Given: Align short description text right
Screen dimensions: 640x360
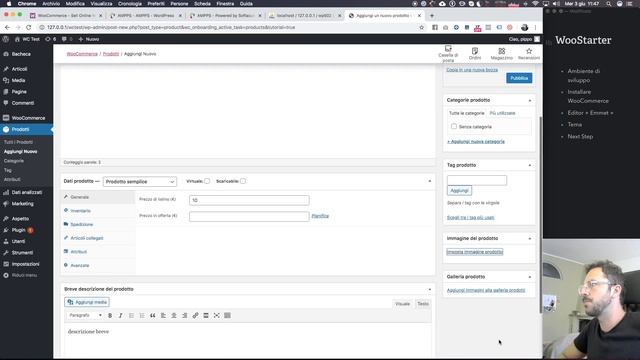Looking at the screenshot, I should point(184,316).
